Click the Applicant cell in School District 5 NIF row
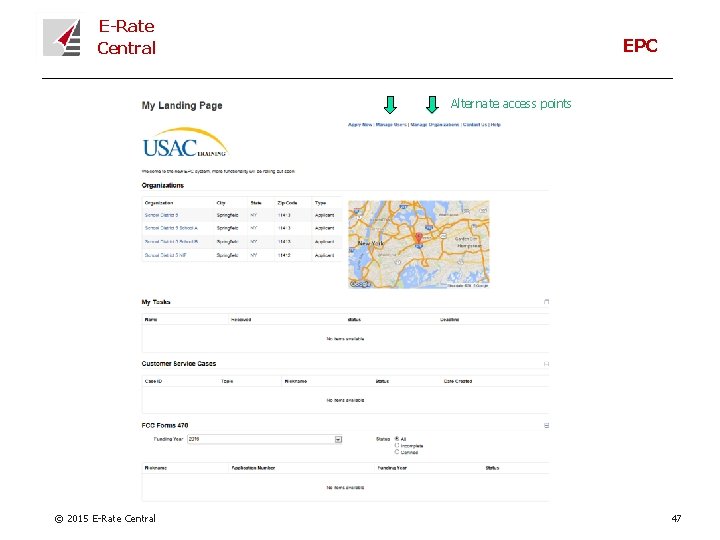The height and width of the screenshot is (540, 720). tap(325, 255)
